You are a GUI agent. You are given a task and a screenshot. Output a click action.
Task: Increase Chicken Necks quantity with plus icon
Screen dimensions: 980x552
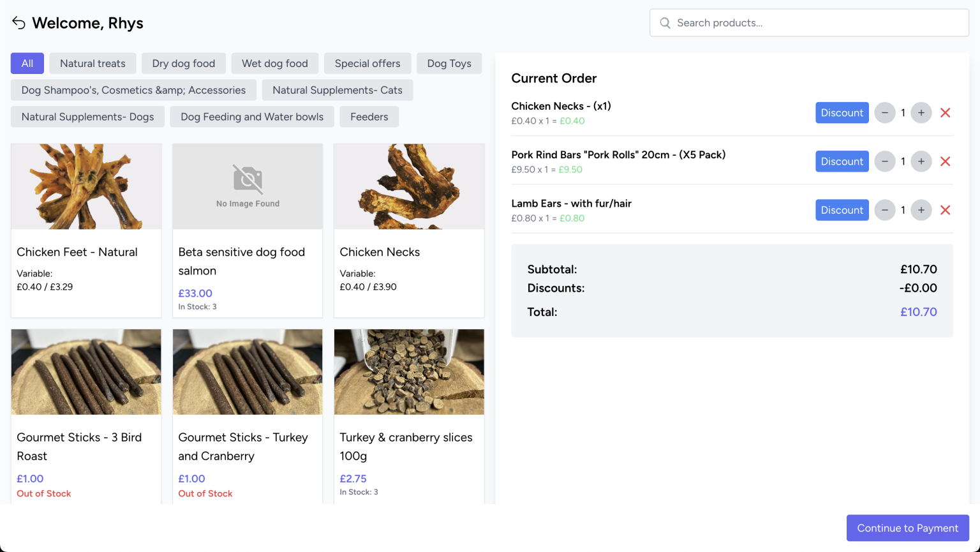pyautogui.click(x=921, y=113)
